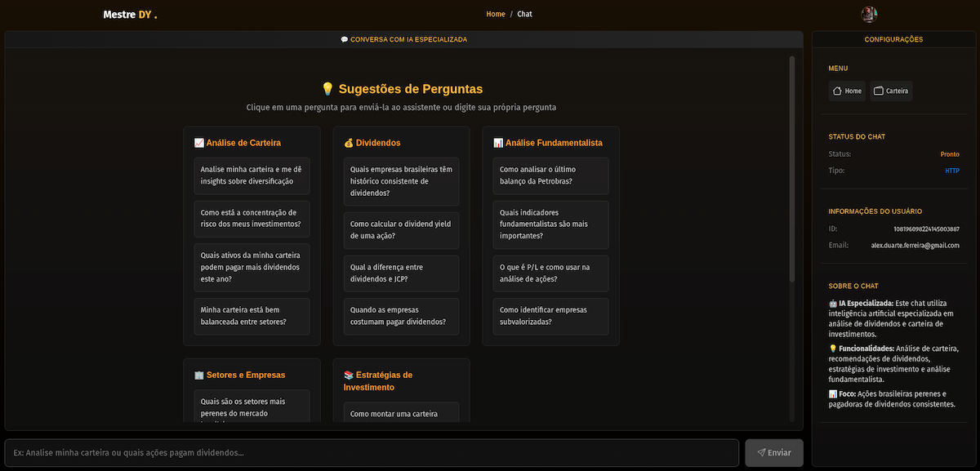Click the chart icon on Análise Fundamentalista
980x471 pixels.
(x=497, y=142)
